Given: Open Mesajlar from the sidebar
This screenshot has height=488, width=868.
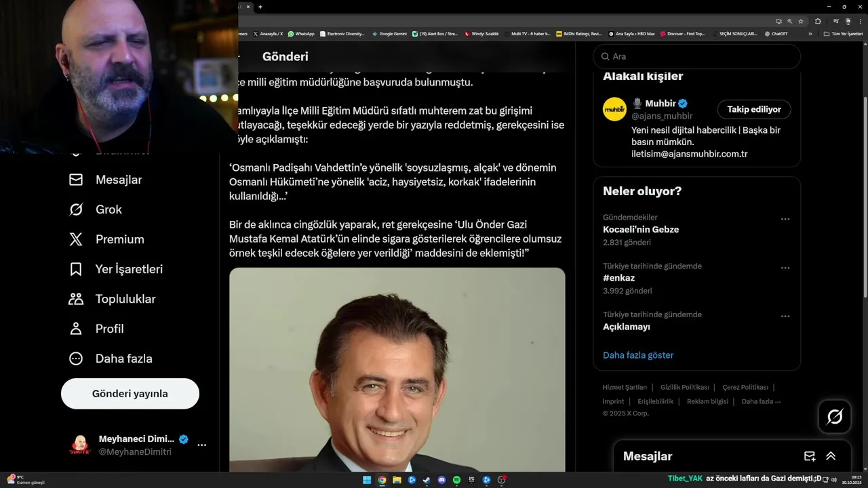Looking at the screenshot, I should pyautogui.click(x=105, y=180).
